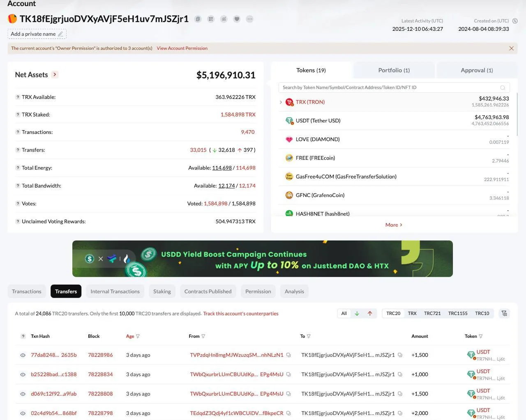Open the Permission tab

point(258,291)
